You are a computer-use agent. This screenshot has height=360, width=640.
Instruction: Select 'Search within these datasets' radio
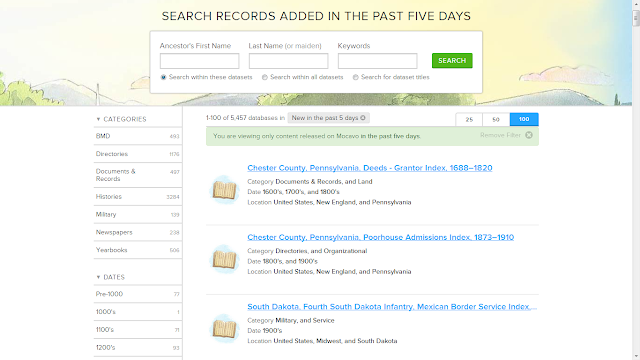[x=163, y=77]
